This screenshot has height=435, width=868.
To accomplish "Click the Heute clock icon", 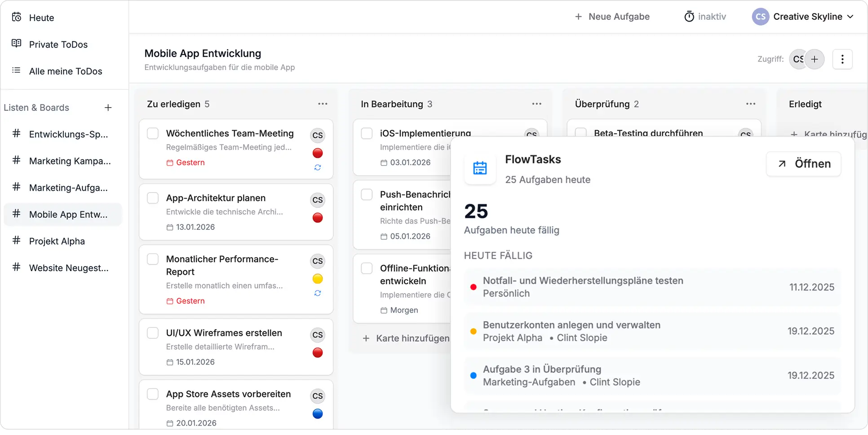I will click(x=16, y=17).
